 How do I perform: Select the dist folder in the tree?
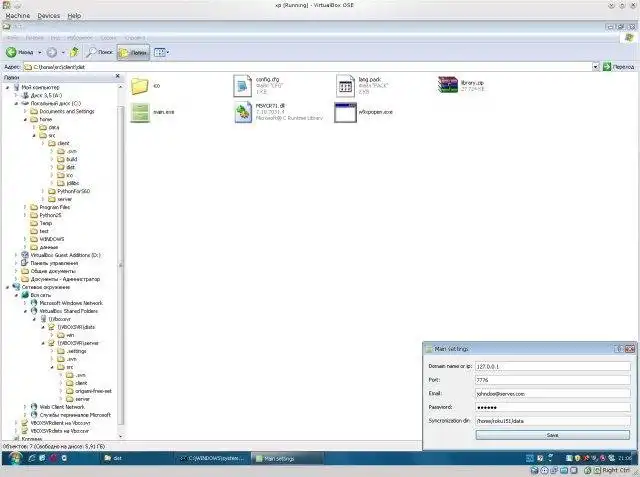point(70,167)
